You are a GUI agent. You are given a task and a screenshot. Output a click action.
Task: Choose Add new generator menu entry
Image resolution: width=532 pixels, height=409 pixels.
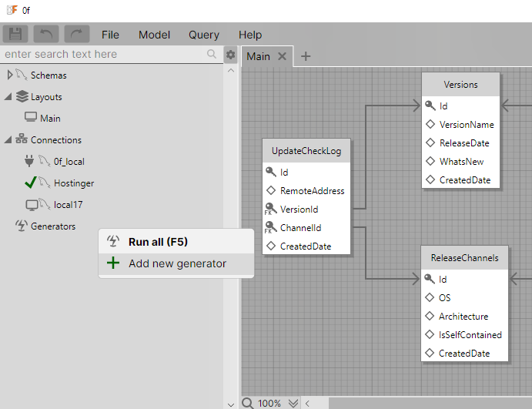[176, 263]
